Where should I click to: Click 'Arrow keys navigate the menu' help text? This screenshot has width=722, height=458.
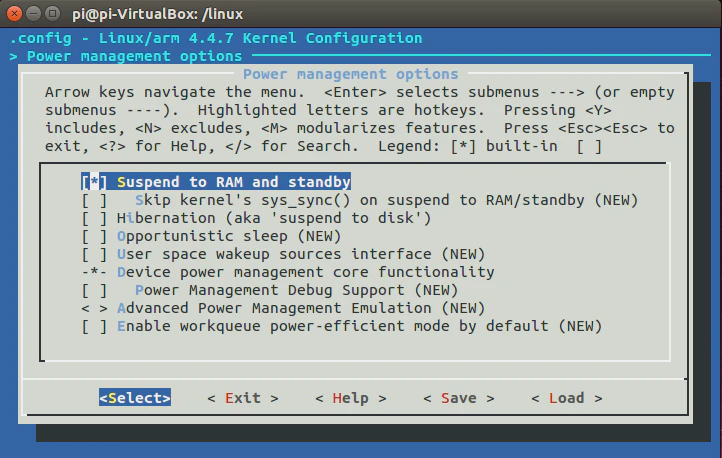click(x=175, y=92)
